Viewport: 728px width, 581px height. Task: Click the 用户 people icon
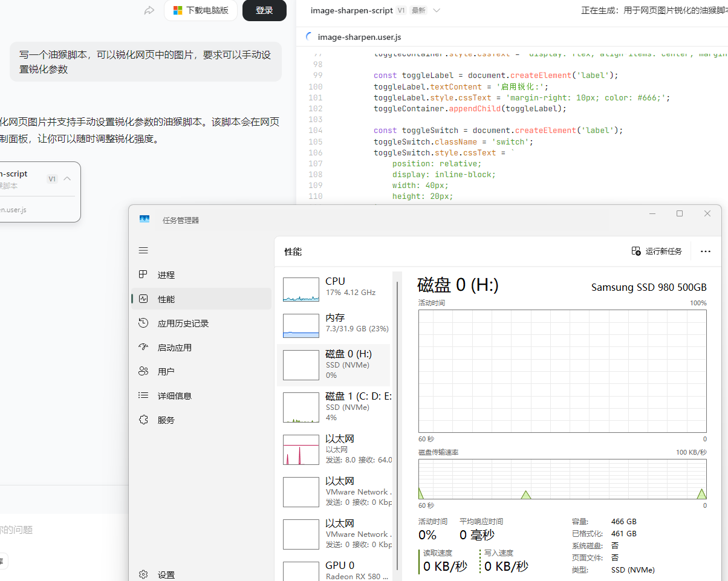(143, 371)
